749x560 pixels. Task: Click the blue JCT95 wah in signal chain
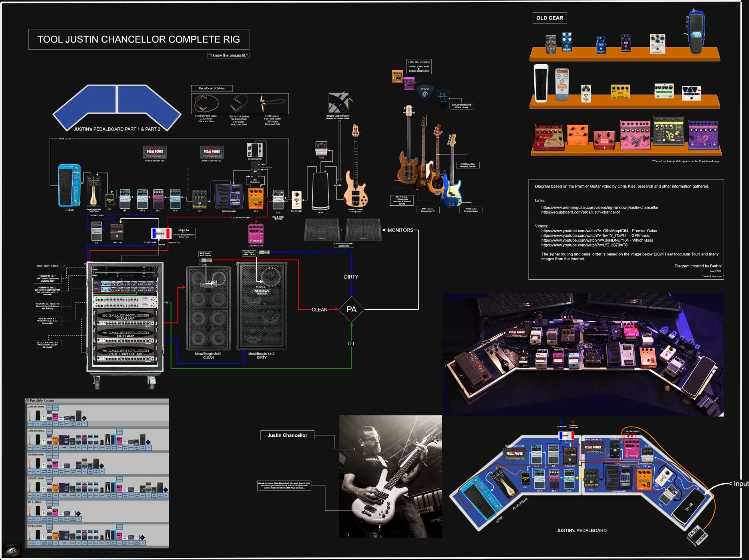click(x=69, y=185)
